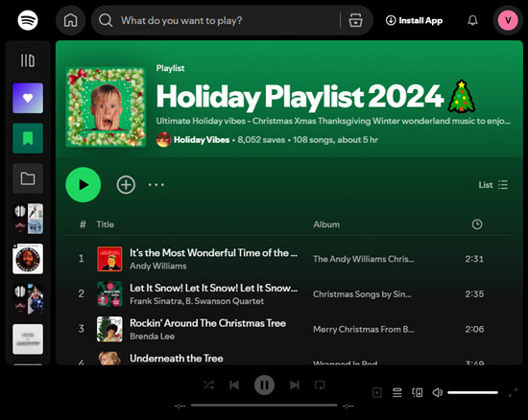Play the playlist with green button
Viewport: 528px width, 420px height.
pyautogui.click(x=84, y=185)
